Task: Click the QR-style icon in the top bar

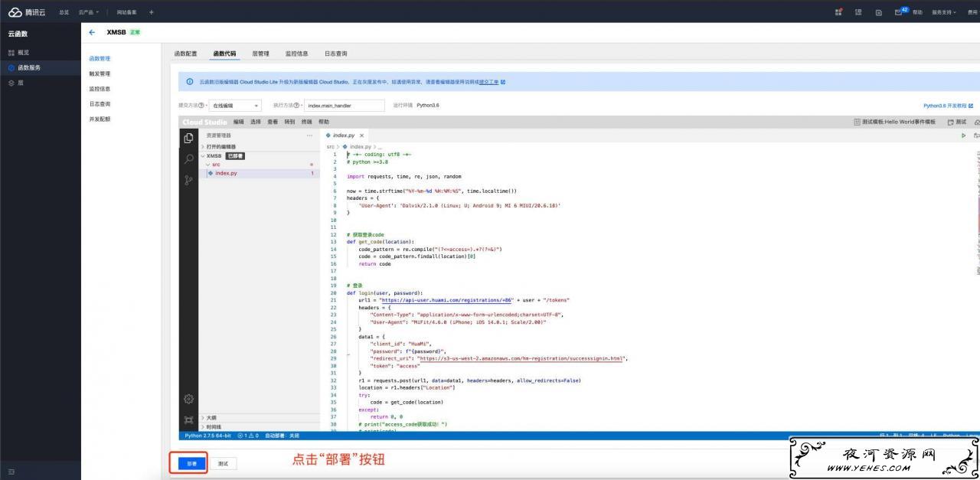Action: point(858,12)
